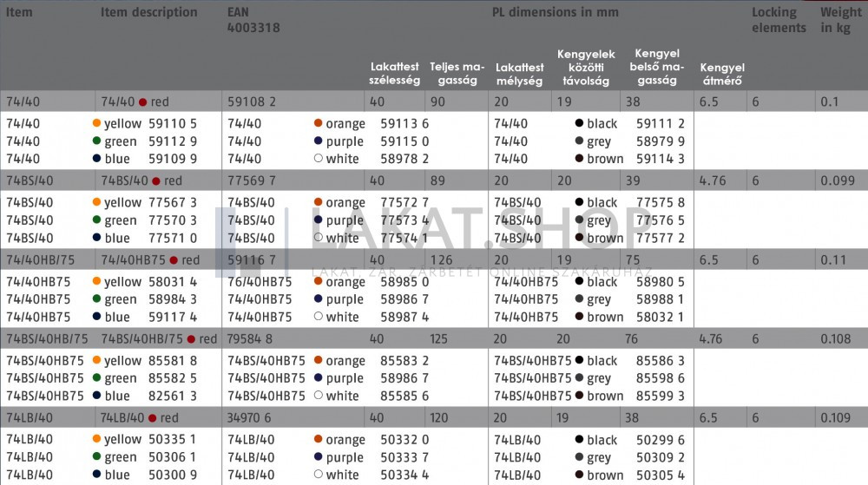Click the white circle next to 58978 2
Viewport: 868px width, 485px height.
[x=319, y=159]
